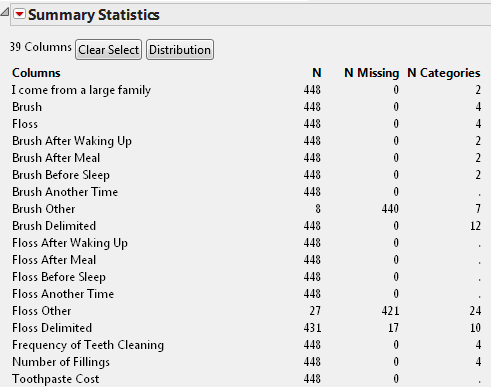Select 'Floss Another Time' column

[x=63, y=294]
